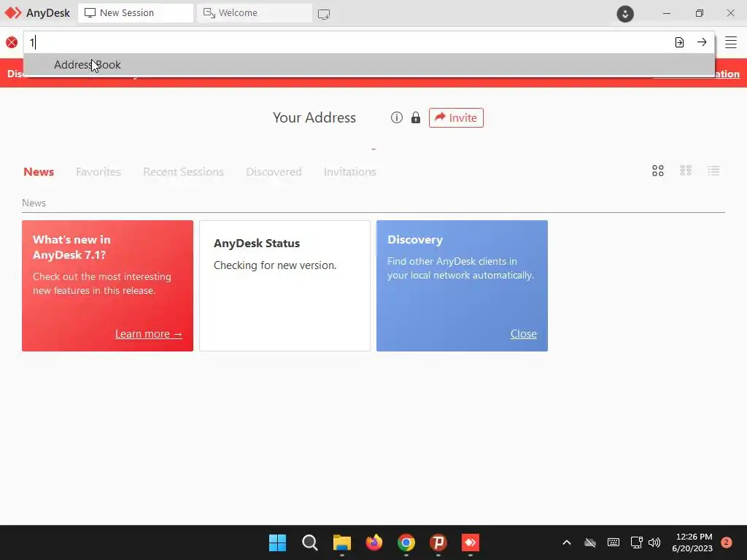Viewport: 747px width, 560px height.
Task: Click the red disconnected status icon
Action: pos(12,43)
